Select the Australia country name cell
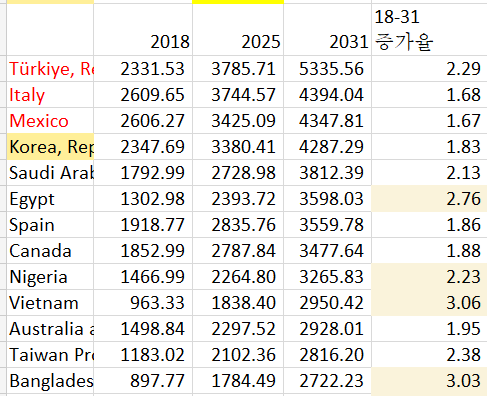Viewport: 487px width, 396px height. pyautogui.click(x=50, y=329)
